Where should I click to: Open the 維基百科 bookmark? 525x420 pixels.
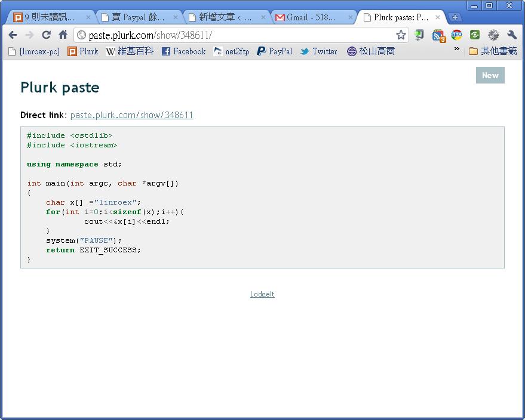130,51
